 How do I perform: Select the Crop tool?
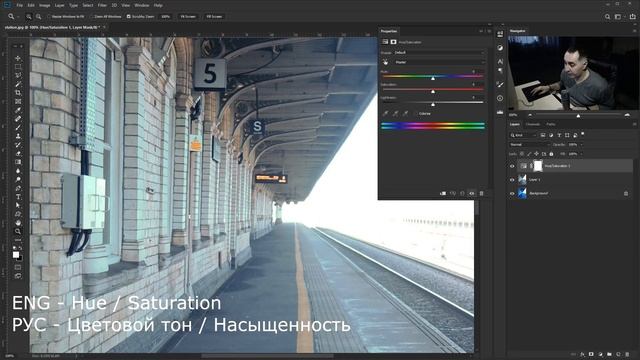click(18, 93)
